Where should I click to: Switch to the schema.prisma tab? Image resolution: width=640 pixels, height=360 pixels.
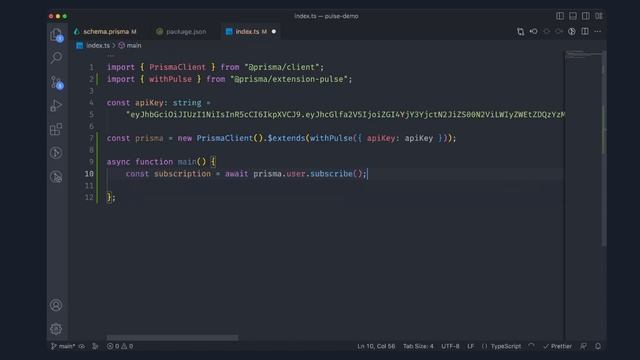click(106, 31)
